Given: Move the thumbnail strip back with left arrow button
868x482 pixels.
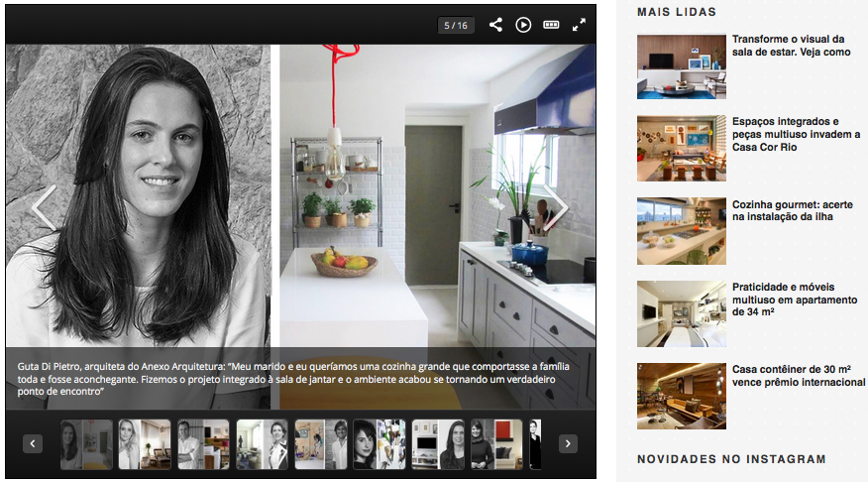Looking at the screenshot, I should (x=33, y=443).
